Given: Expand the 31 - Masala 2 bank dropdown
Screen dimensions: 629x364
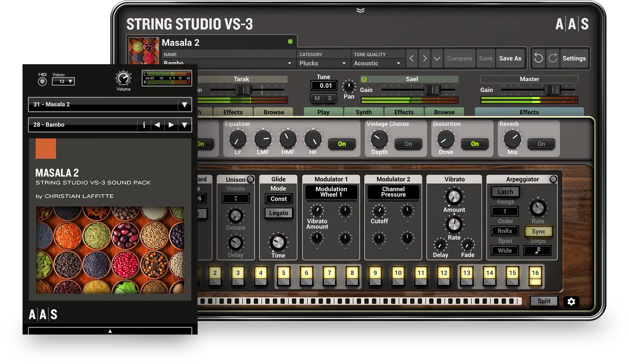Looking at the screenshot, I should tap(184, 105).
